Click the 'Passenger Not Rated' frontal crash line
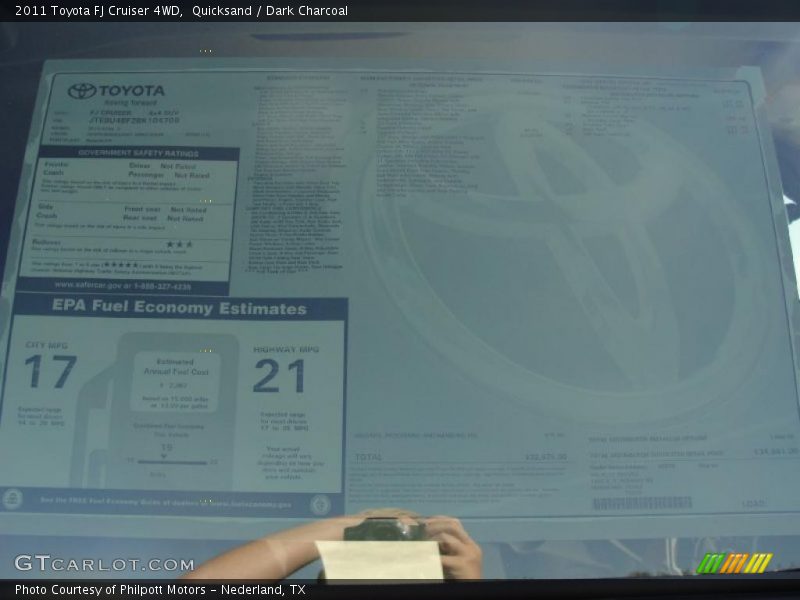This screenshot has height=600, width=800. point(169,175)
